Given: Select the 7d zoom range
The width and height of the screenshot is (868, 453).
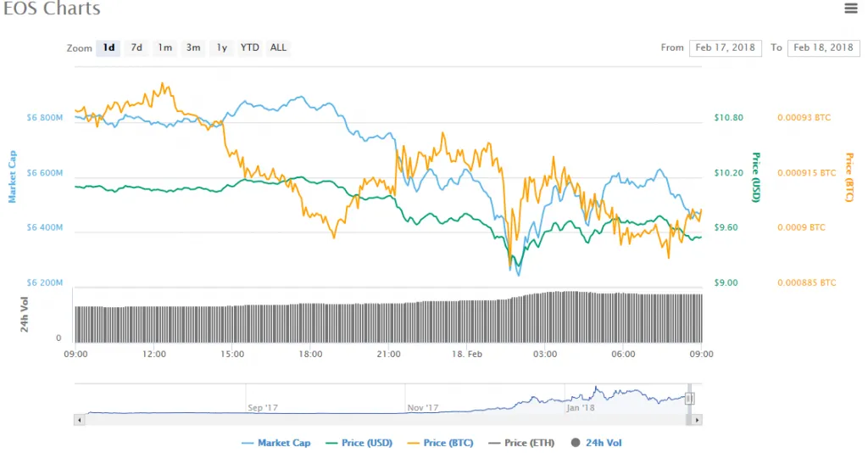Looking at the screenshot, I should (136, 48).
